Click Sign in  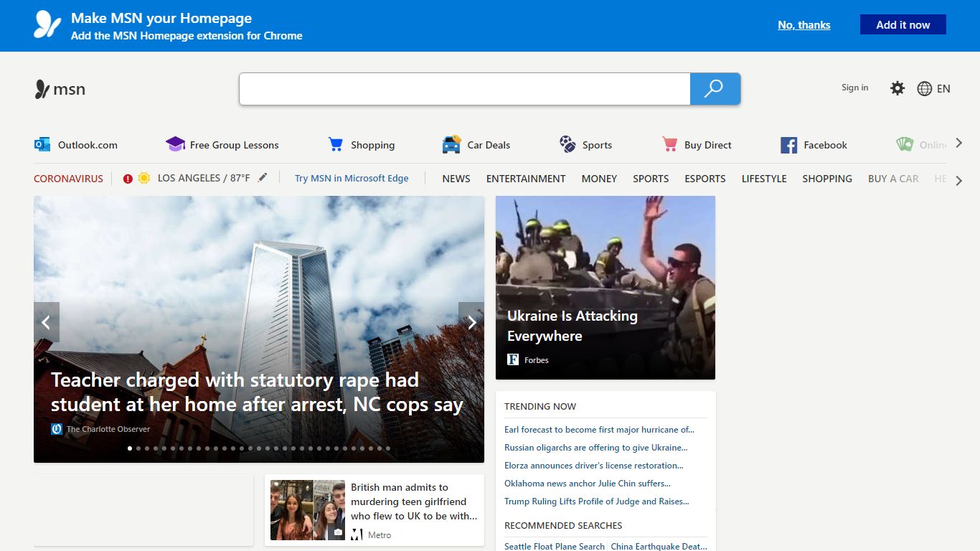(x=854, y=88)
